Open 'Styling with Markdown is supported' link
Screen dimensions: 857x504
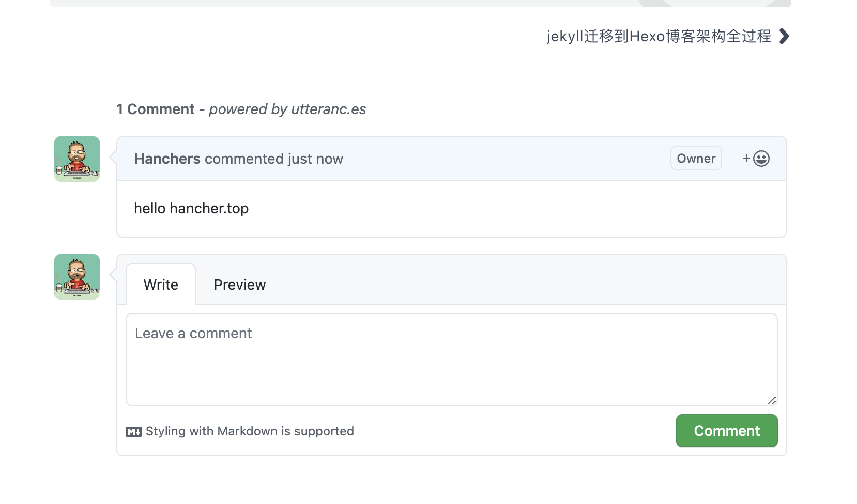point(250,431)
